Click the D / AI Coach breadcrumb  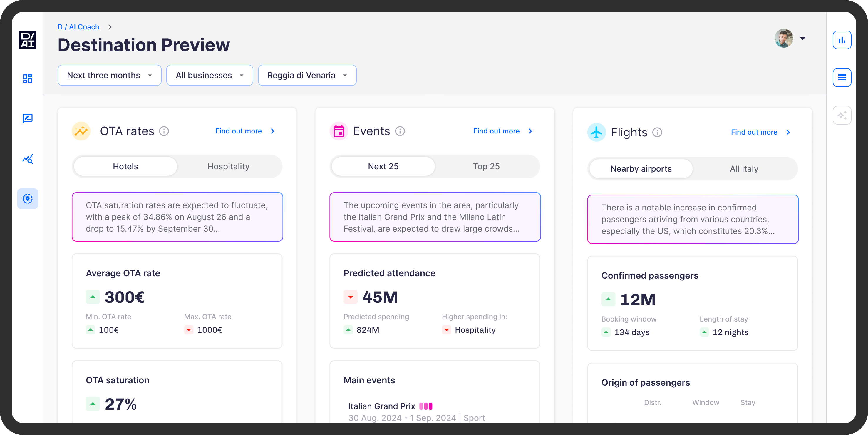pos(78,27)
